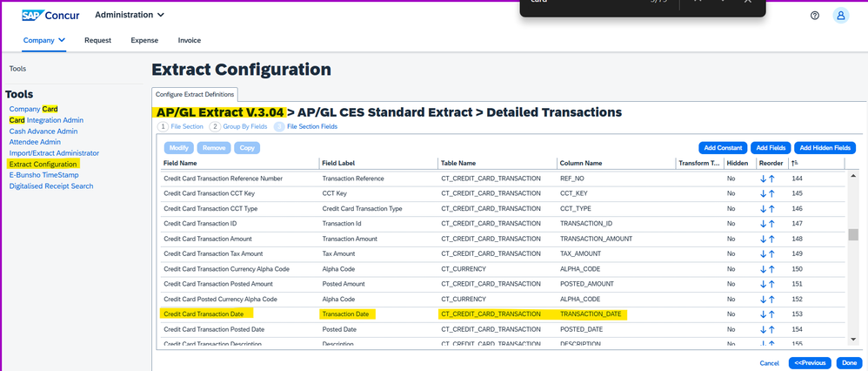Sort by the order number column icon
This screenshot has width=868, height=371.
[x=795, y=163]
